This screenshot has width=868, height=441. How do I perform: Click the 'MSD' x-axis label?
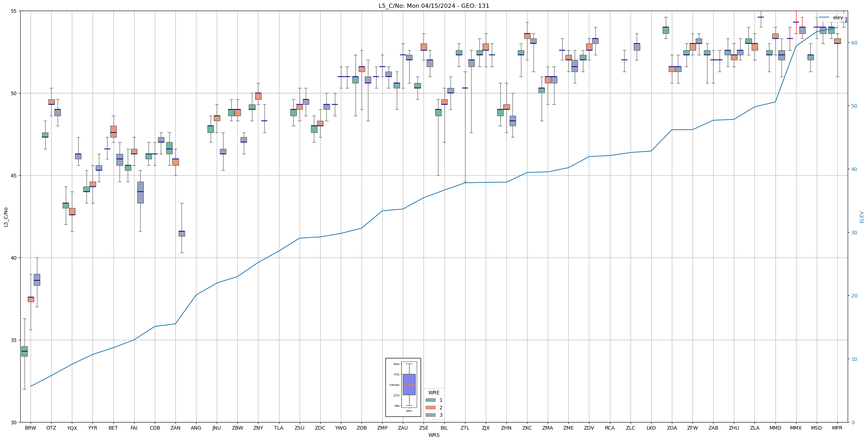point(816,428)
